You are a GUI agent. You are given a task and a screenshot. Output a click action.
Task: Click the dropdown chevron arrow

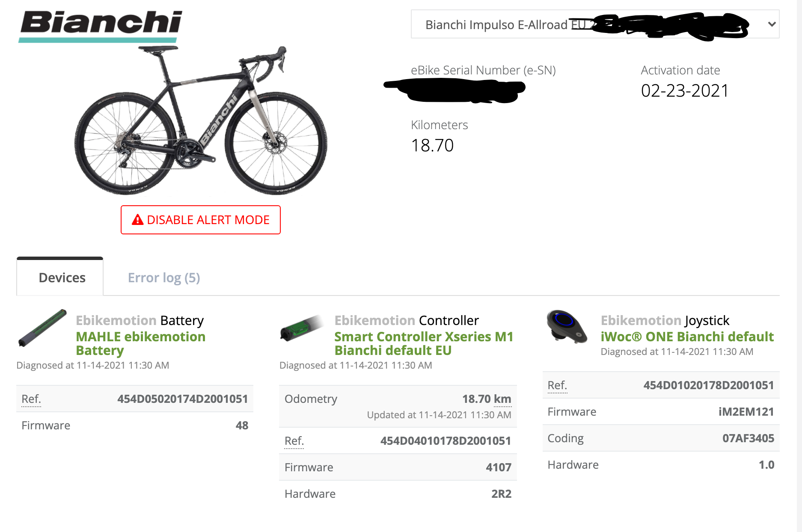(x=772, y=24)
